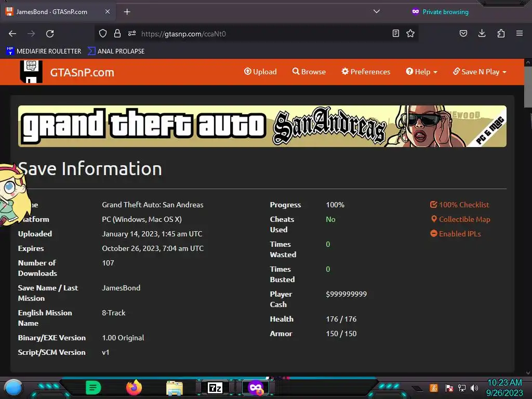The height and width of the screenshot is (399, 532).
Task: Go to GTASnP.com home link
Action: [x=82, y=72]
